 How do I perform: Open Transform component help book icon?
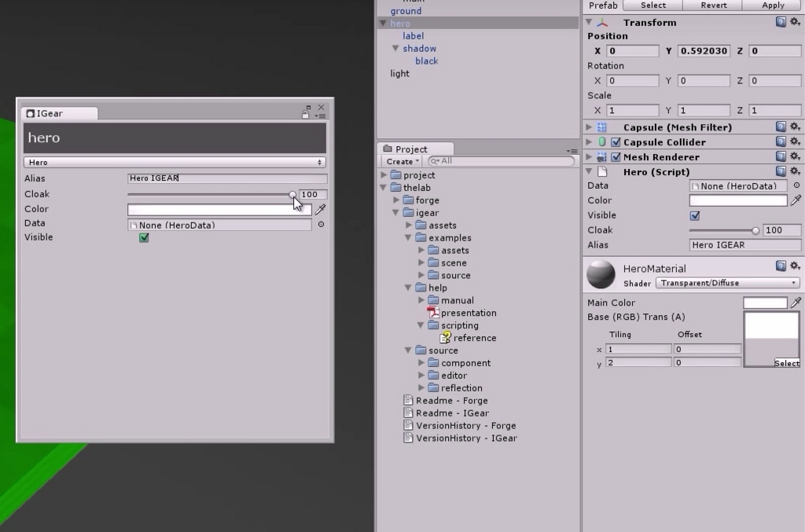(781, 22)
